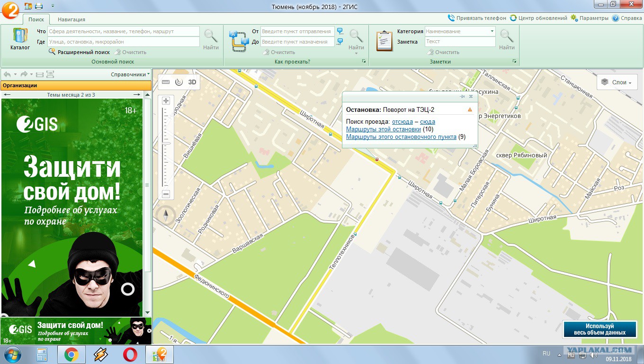
Task: Open Google Chrome from the taskbar
Action: point(72,355)
